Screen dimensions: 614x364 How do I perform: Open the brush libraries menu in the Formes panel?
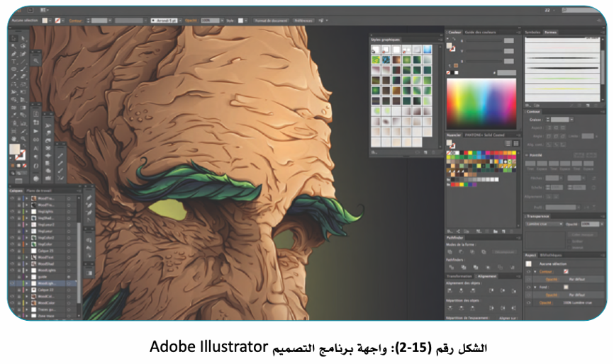(528, 106)
